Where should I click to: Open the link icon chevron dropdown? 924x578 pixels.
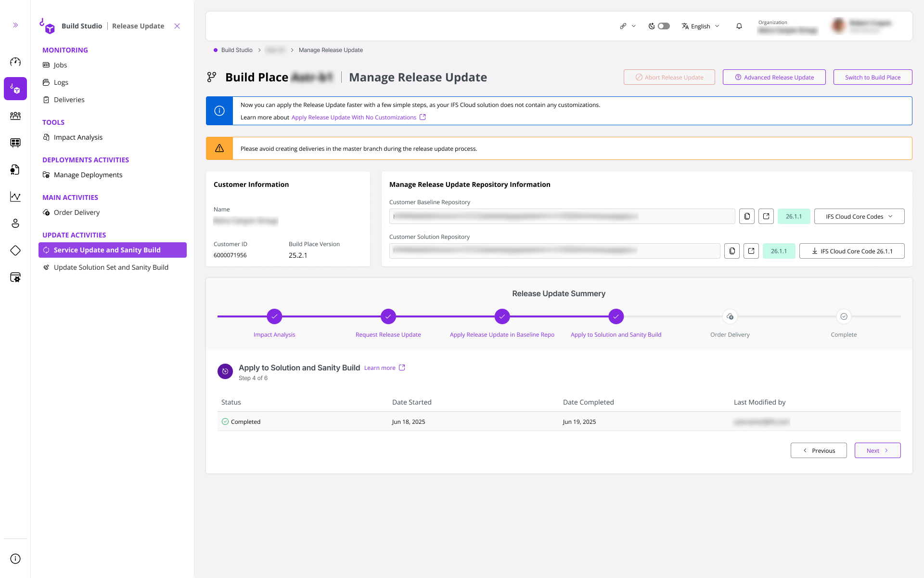point(634,26)
